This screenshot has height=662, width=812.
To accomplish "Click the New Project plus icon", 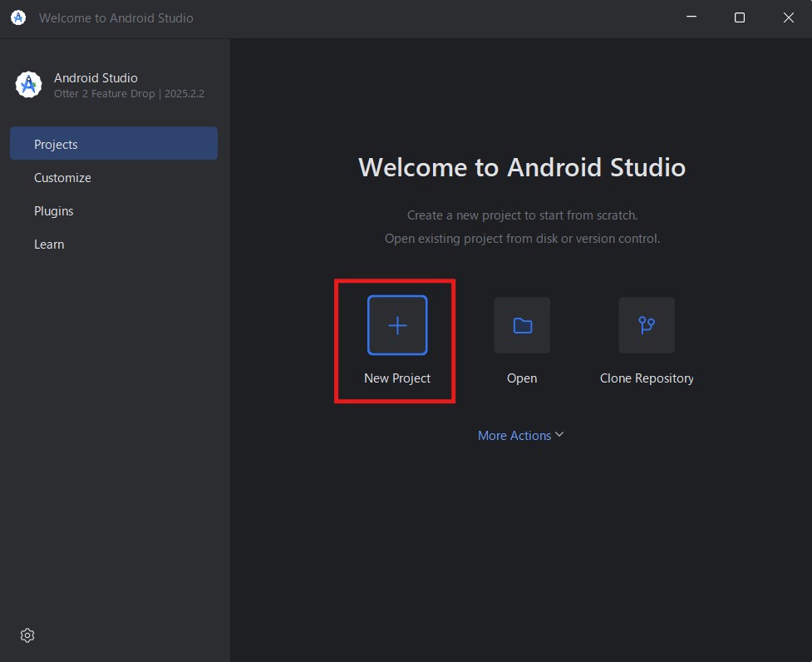I will 397,325.
